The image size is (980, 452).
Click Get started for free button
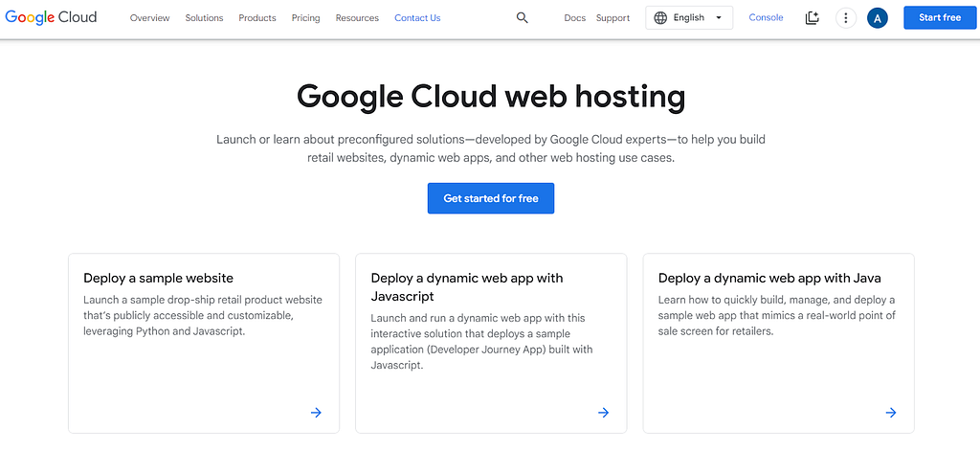(491, 198)
